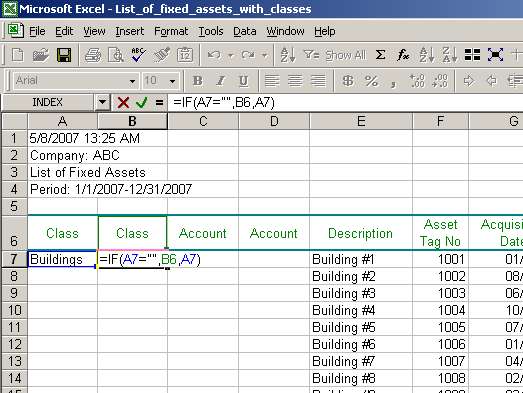Viewport: 523px width, 393px height.
Task: Click Increase Decimal icon
Action: [417, 81]
